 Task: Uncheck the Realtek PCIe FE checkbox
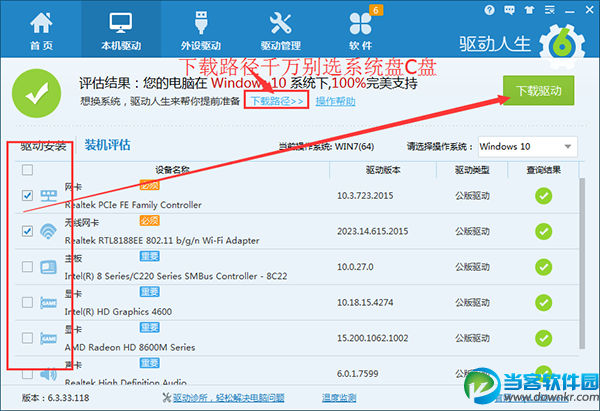pyautogui.click(x=27, y=196)
